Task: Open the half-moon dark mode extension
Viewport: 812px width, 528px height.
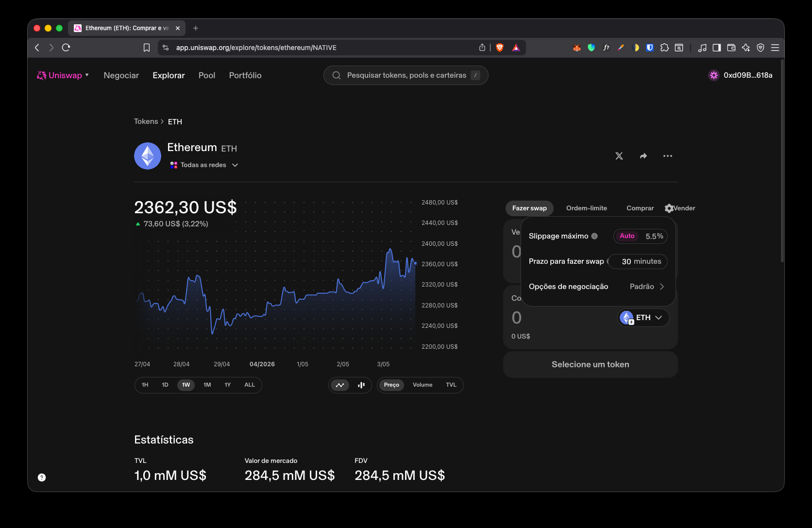Action: coord(635,48)
